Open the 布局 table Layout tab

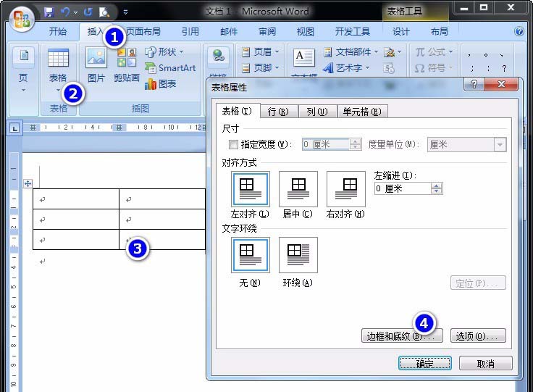click(439, 32)
